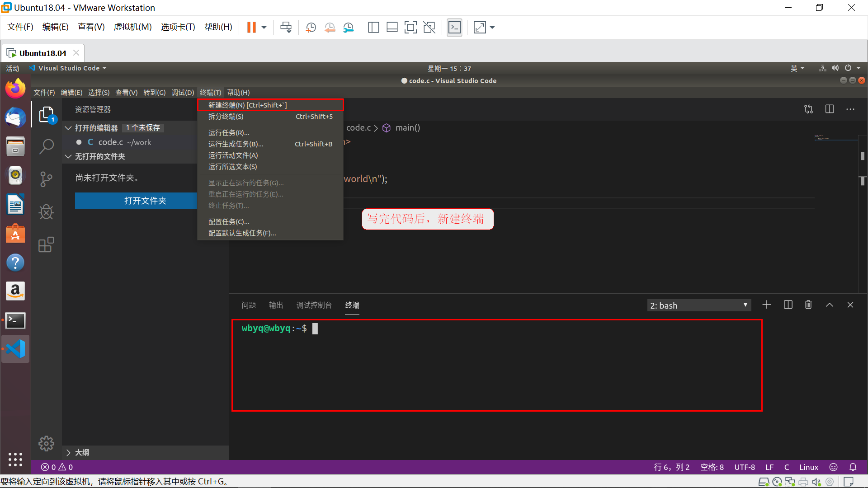
Task: Open the Debug view bug icon
Action: click(x=46, y=211)
